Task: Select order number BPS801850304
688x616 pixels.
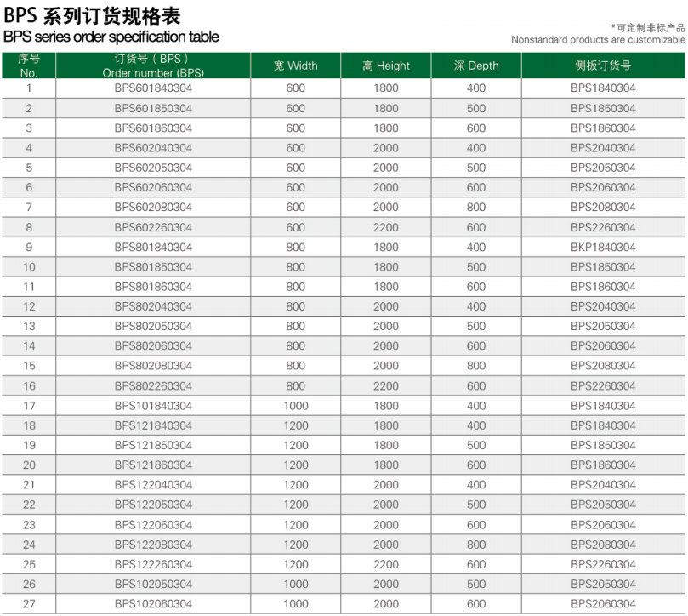Action: tap(153, 267)
